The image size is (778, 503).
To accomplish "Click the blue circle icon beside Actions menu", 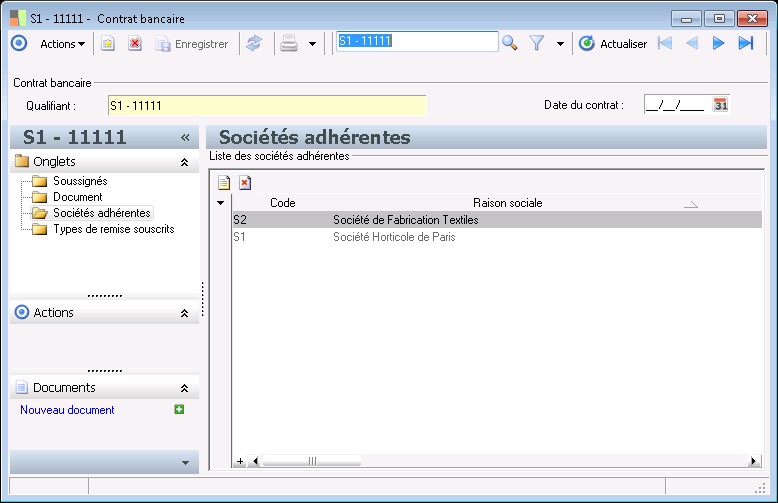I will pyautogui.click(x=19, y=43).
